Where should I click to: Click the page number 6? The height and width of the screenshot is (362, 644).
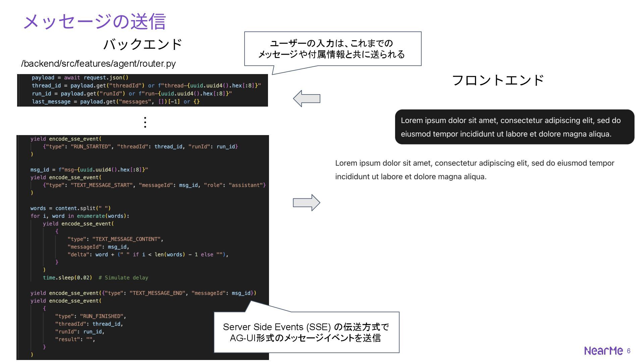click(629, 351)
